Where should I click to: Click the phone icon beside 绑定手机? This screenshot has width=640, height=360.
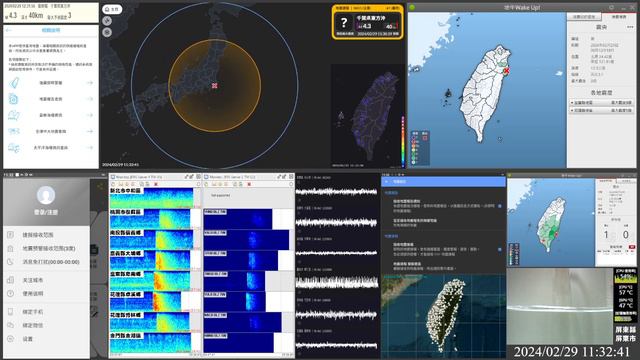11,312
